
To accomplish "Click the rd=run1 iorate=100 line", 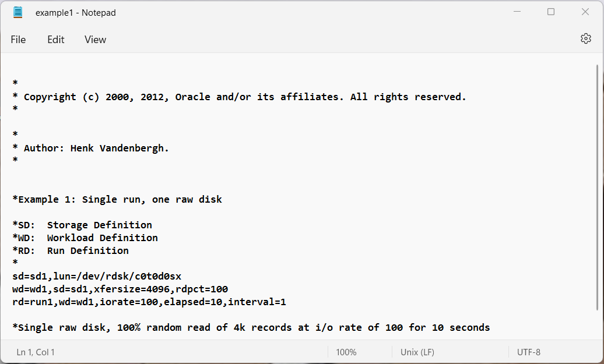I will pyautogui.click(x=149, y=302).
